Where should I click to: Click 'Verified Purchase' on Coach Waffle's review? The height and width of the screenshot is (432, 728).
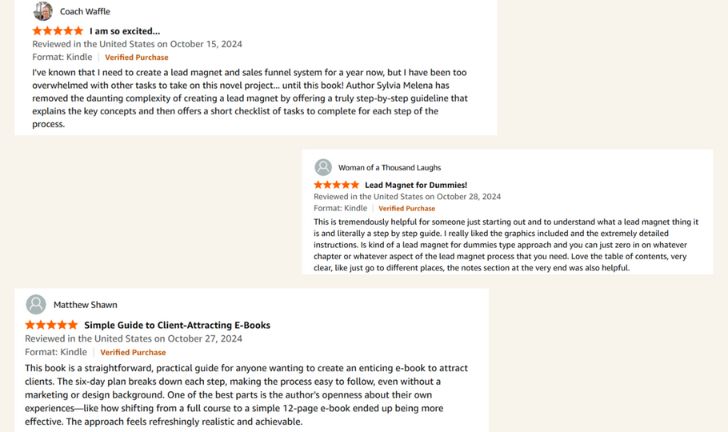tap(136, 58)
